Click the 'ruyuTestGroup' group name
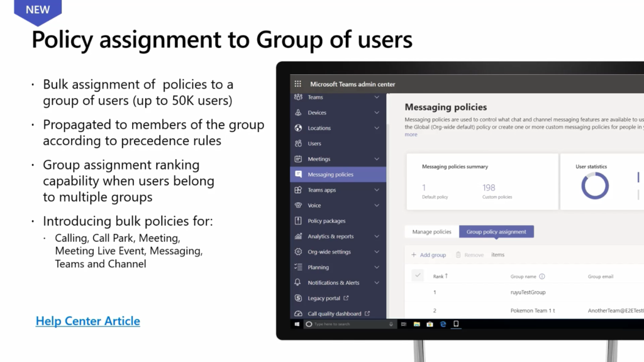The height and width of the screenshot is (362, 644). (528, 293)
